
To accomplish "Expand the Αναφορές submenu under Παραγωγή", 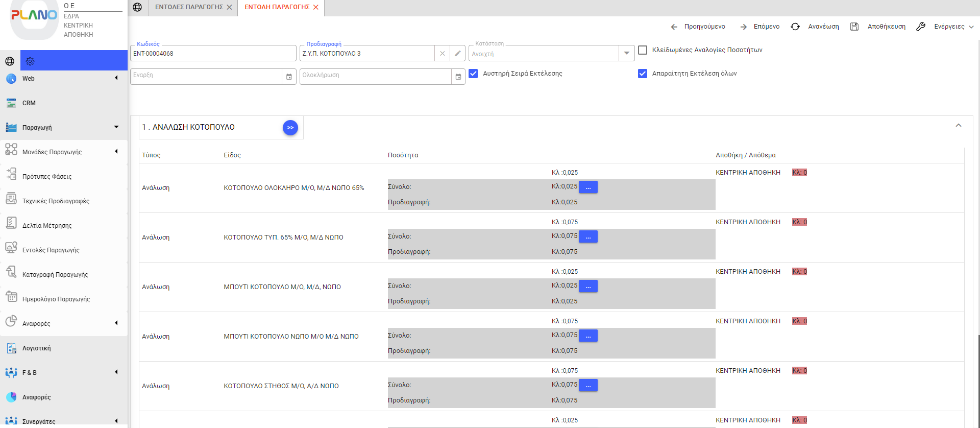I will (116, 323).
